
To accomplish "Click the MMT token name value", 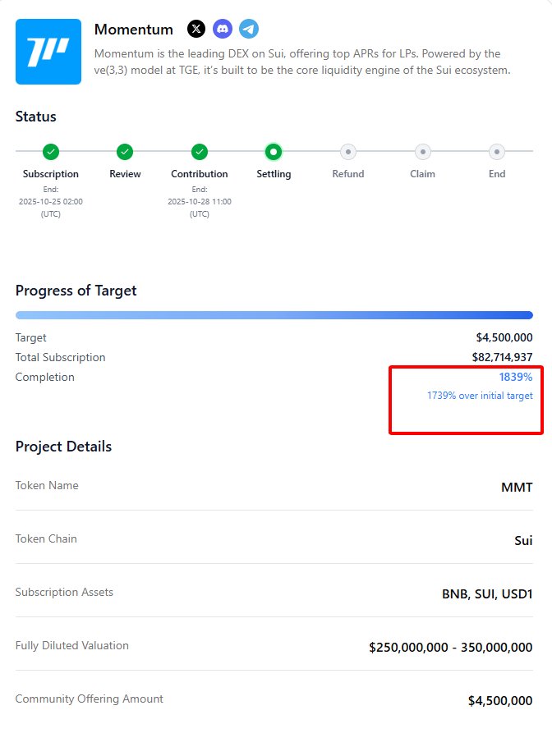I will click(x=517, y=488).
